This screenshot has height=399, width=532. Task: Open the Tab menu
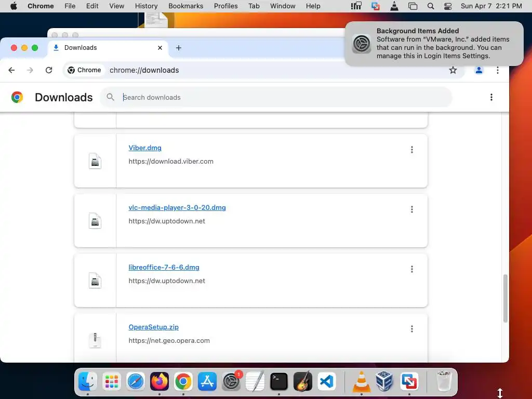pyautogui.click(x=254, y=6)
